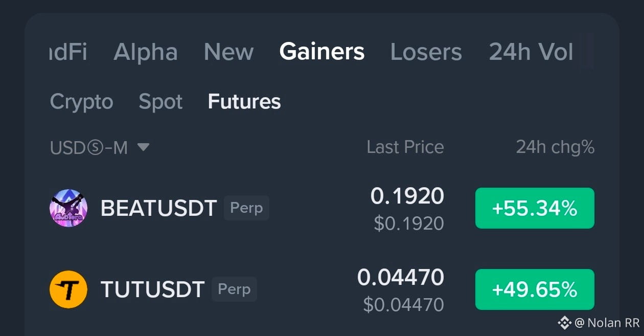Open the TUTUSDT coin logo icon
This screenshot has height=336, width=644.
click(x=68, y=289)
